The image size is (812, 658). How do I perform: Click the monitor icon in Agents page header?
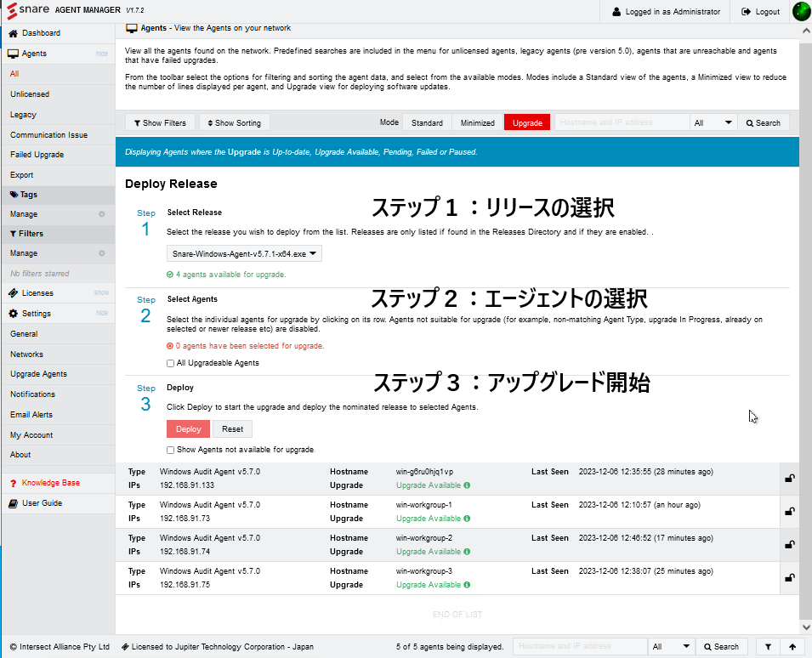132,28
